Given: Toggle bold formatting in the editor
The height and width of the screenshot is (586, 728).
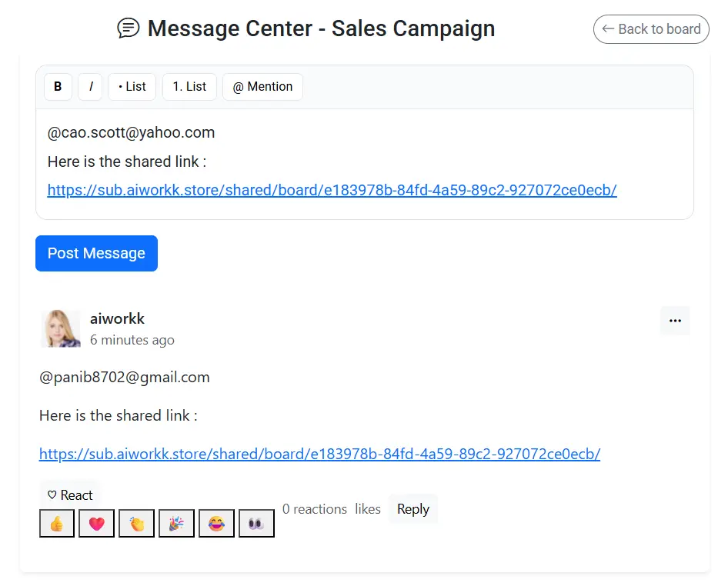Looking at the screenshot, I should point(58,87).
